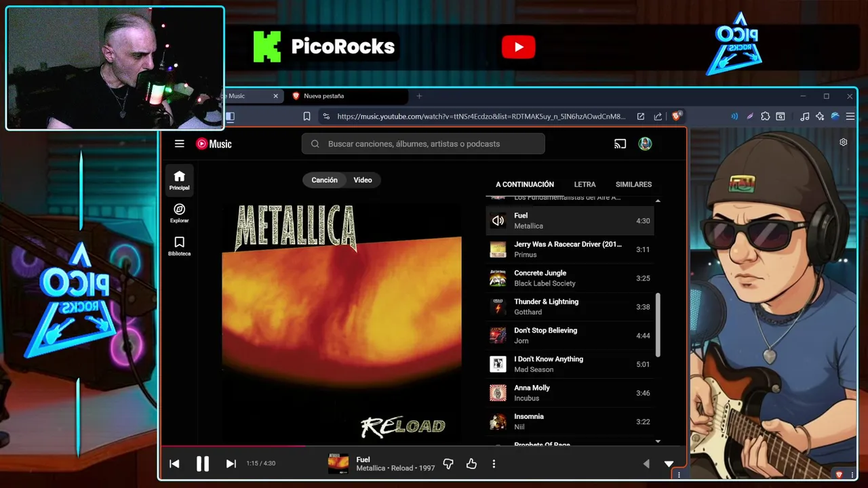Click the overlay settings gear icon

(844, 142)
